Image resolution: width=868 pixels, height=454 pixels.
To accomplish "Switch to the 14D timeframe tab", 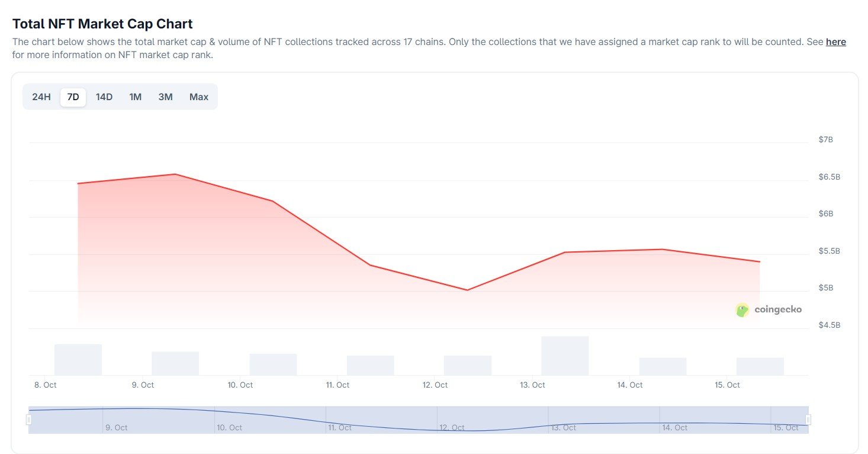I will (104, 97).
